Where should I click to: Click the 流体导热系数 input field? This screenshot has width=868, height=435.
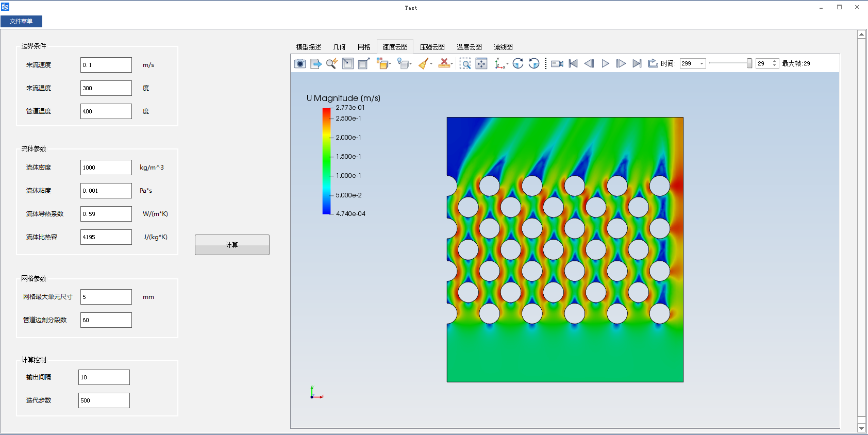(x=106, y=214)
